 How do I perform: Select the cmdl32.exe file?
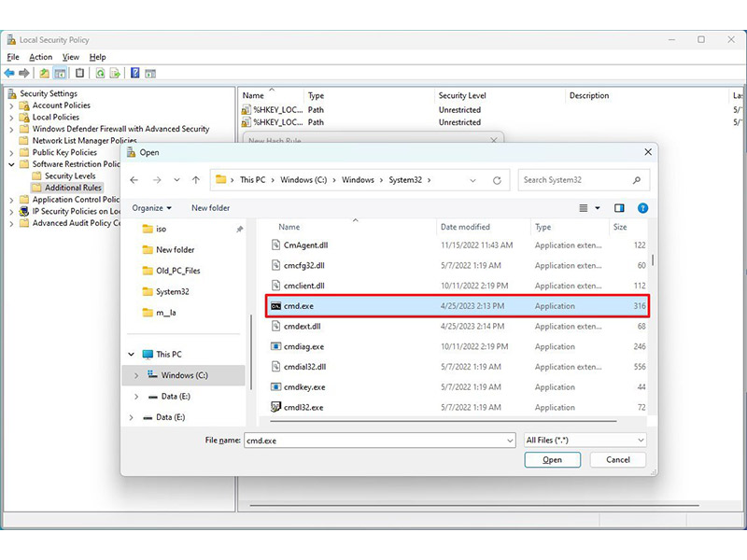click(x=458, y=408)
